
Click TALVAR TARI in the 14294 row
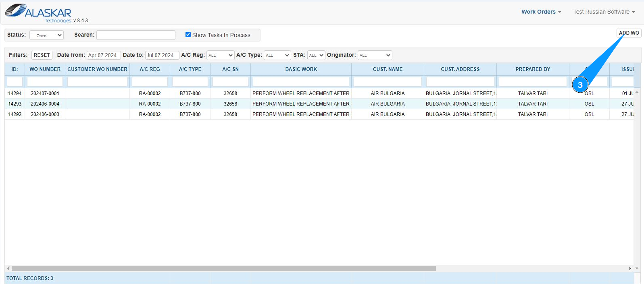coord(533,93)
